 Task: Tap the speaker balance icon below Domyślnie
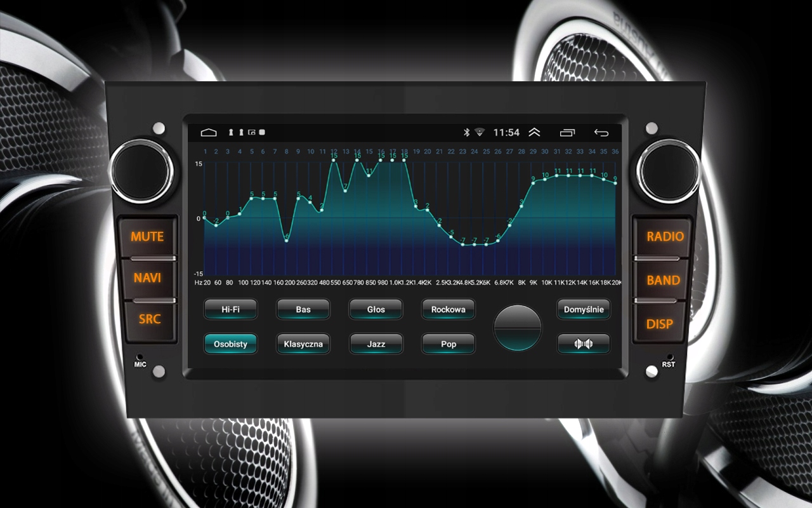pos(583,344)
